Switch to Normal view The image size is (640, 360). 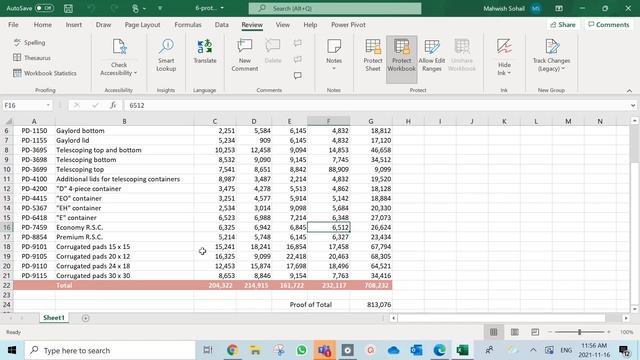pyautogui.click(x=493, y=332)
